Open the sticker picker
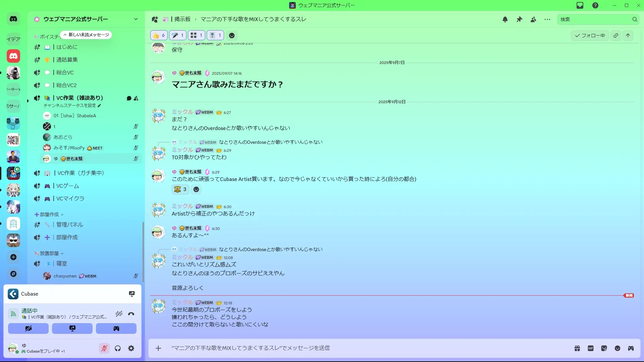This screenshot has height=362, width=644. (x=604, y=348)
